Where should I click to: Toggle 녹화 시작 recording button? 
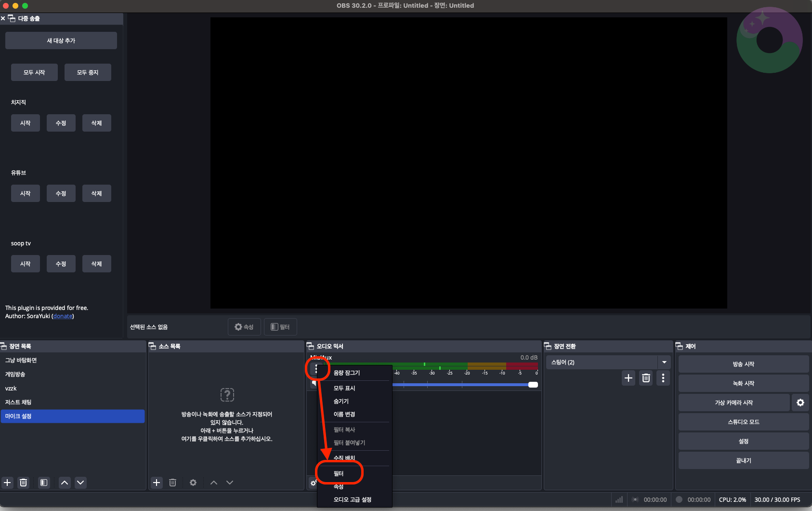pyautogui.click(x=744, y=383)
